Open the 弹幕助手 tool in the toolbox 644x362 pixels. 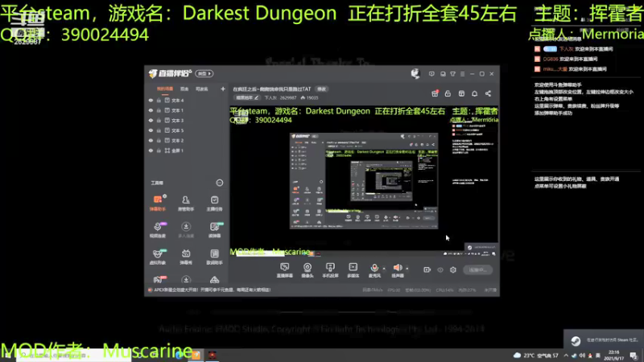point(158,203)
